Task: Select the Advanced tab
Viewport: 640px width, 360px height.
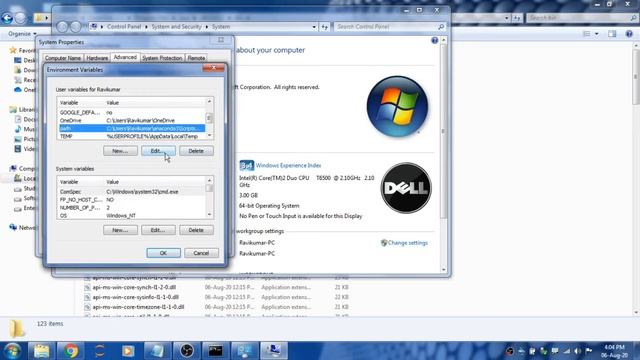Action: 125,57
